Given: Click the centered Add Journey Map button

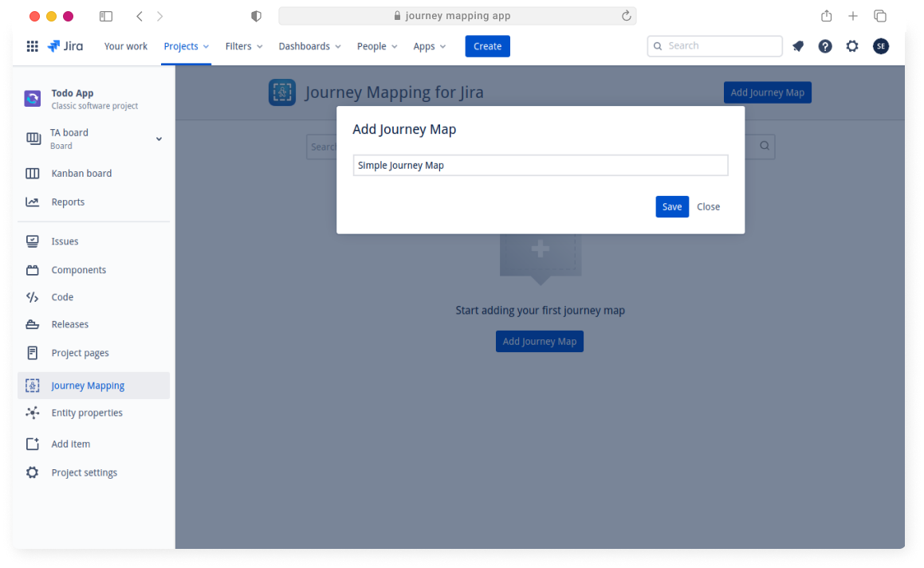Looking at the screenshot, I should point(539,342).
